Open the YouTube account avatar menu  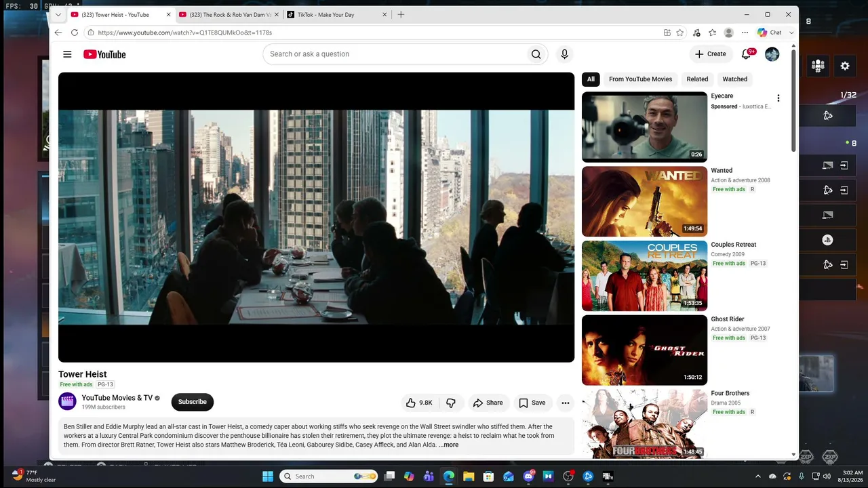(772, 54)
